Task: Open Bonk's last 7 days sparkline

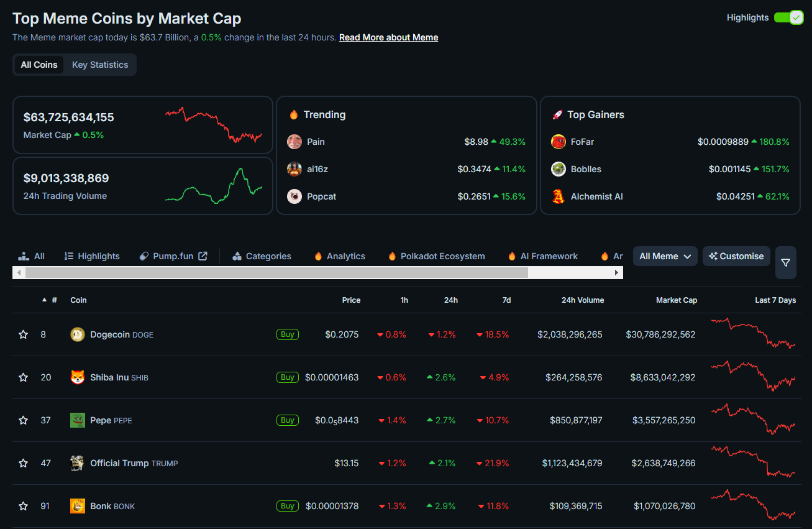Action: click(753, 504)
